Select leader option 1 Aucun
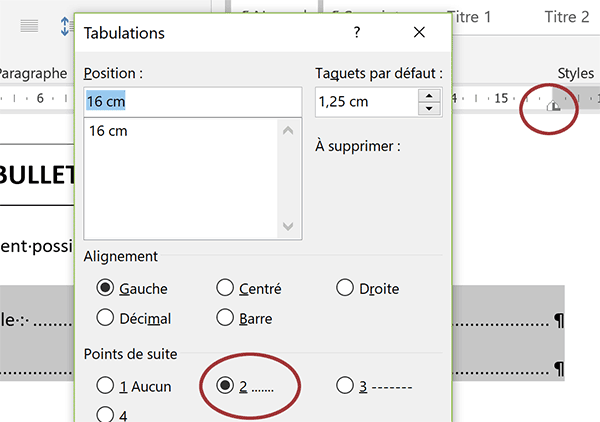Viewport: 600px width, 422px height. tap(105, 385)
